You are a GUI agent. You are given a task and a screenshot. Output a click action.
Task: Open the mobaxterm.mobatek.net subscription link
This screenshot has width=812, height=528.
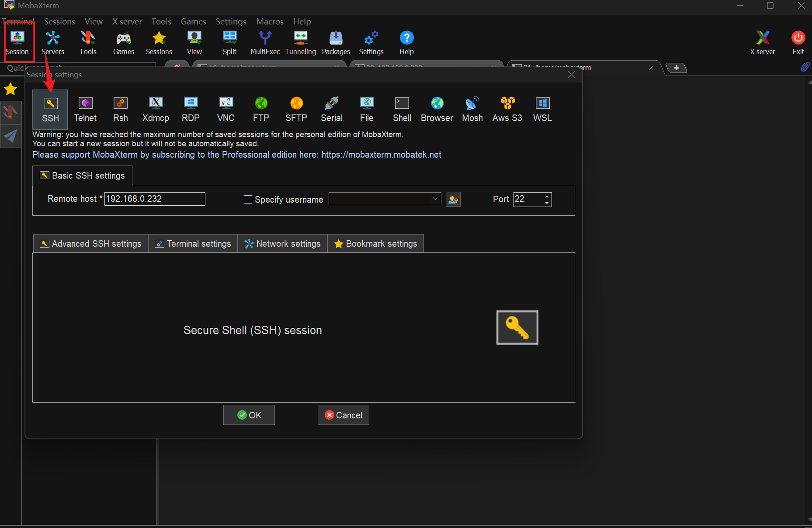[x=381, y=155]
